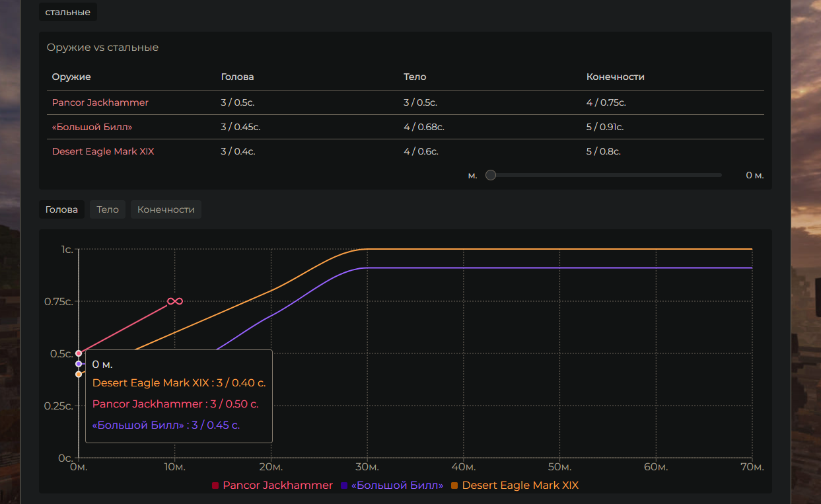This screenshot has height=504, width=821.
Task: Open the «Большой Билл» weapon link
Action: point(88,127)
